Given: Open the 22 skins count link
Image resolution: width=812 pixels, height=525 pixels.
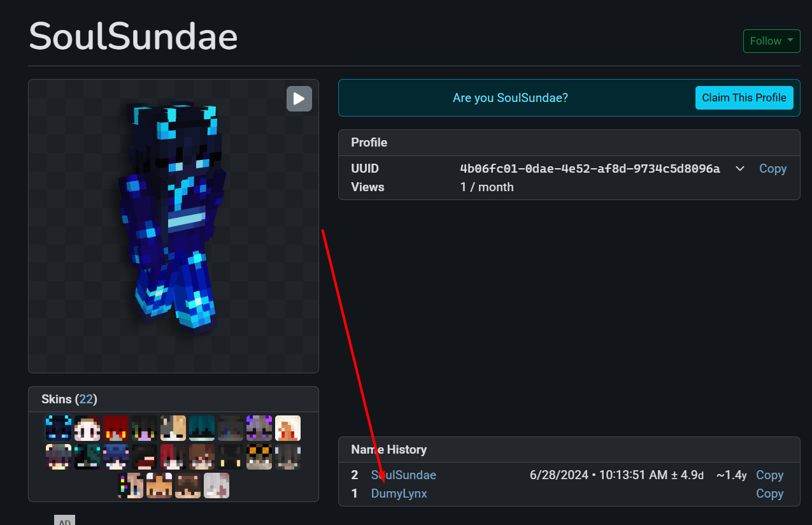Looking at the screenshot, I should coord(86,399).
